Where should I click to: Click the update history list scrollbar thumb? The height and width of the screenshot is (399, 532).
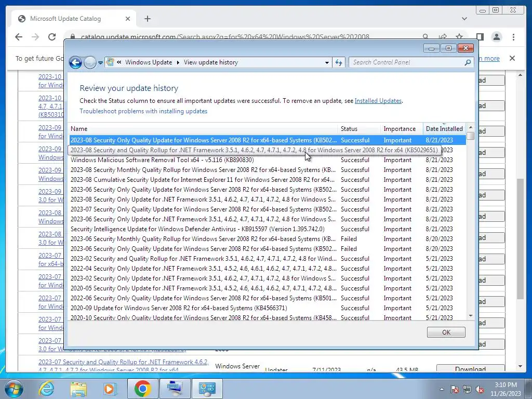click(x=470, y=136)
